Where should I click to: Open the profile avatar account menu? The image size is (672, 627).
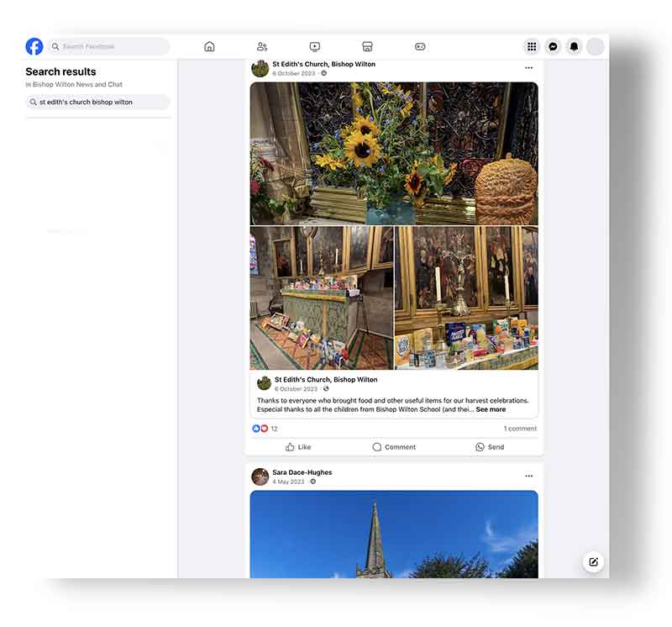tap(595, 47)
